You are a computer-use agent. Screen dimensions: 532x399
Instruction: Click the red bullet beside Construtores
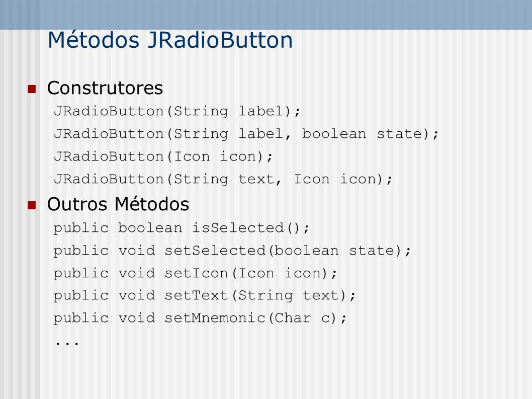[32, 89]
